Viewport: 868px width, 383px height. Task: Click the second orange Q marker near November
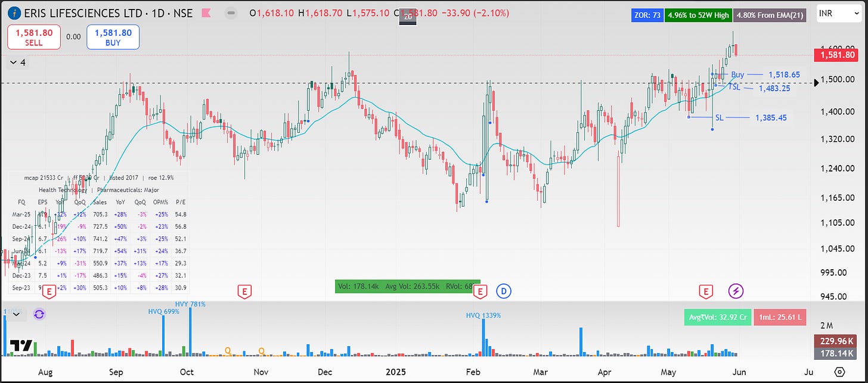point(262,351)
